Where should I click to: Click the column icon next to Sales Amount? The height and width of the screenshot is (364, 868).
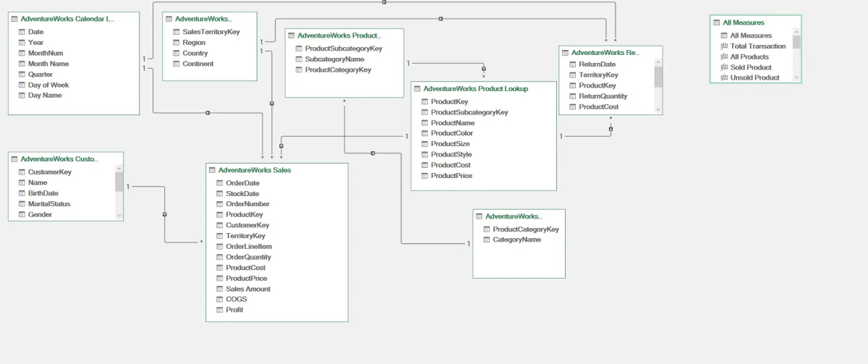219,289
